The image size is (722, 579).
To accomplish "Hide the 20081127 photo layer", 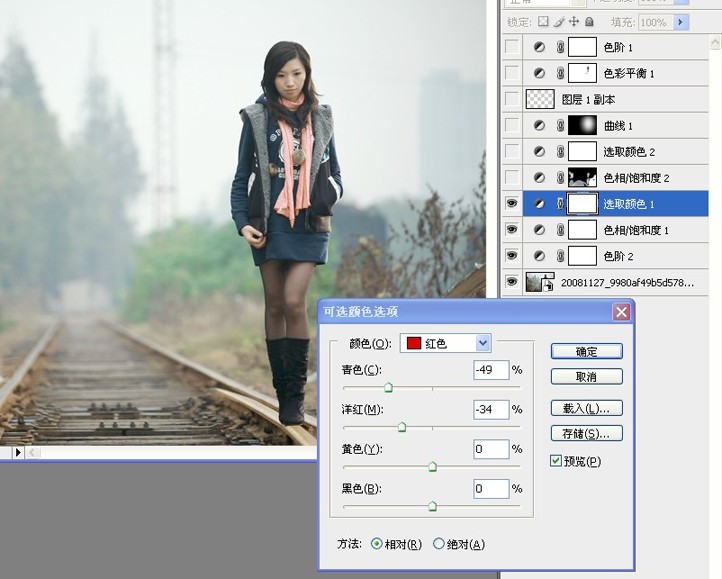I will pyautogui.click(x=512, y=282).
